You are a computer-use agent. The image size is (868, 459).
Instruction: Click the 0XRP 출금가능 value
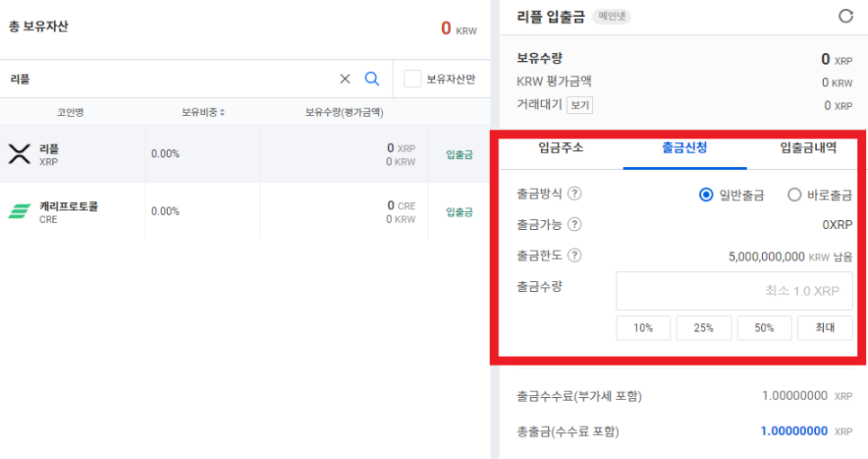[837, 225]
